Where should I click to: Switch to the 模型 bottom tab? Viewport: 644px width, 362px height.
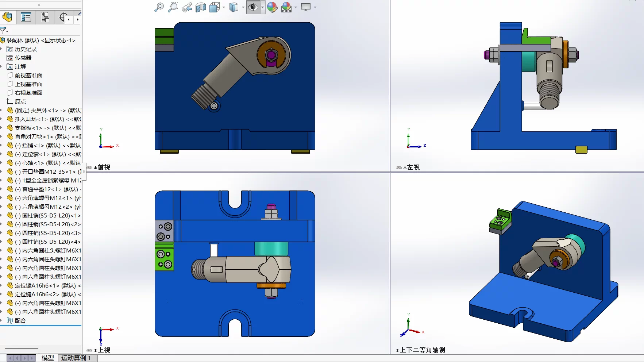click(47, 358)
